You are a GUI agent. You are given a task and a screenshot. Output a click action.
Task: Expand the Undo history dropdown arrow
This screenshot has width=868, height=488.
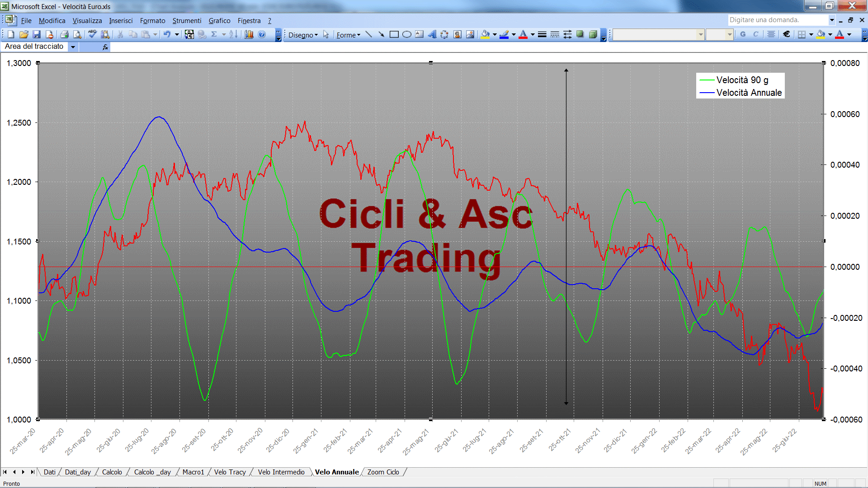click(177, 34)
